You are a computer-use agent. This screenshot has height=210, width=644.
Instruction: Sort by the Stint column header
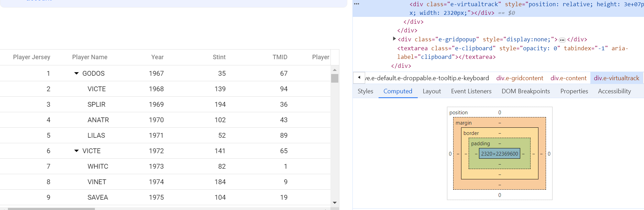point(219,57)
